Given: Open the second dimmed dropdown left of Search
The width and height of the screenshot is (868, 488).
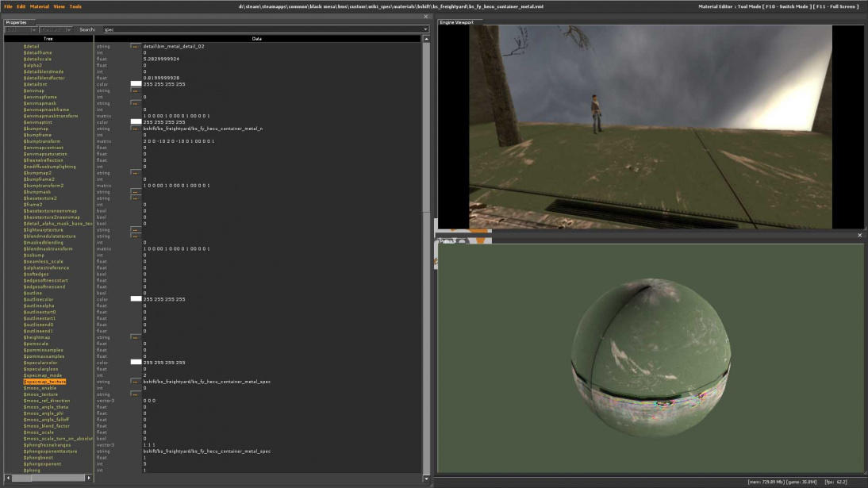Looking at the screenshot, I should (56, 29).
